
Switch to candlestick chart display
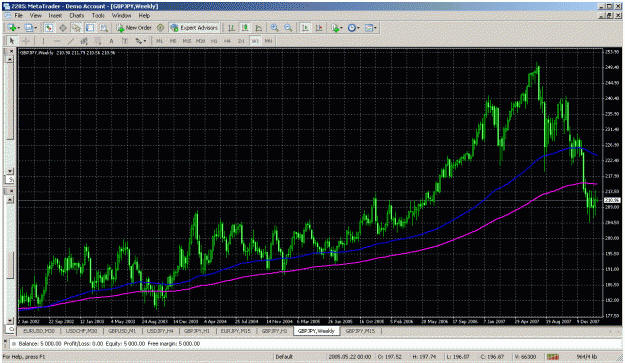[x=245, y=28]
